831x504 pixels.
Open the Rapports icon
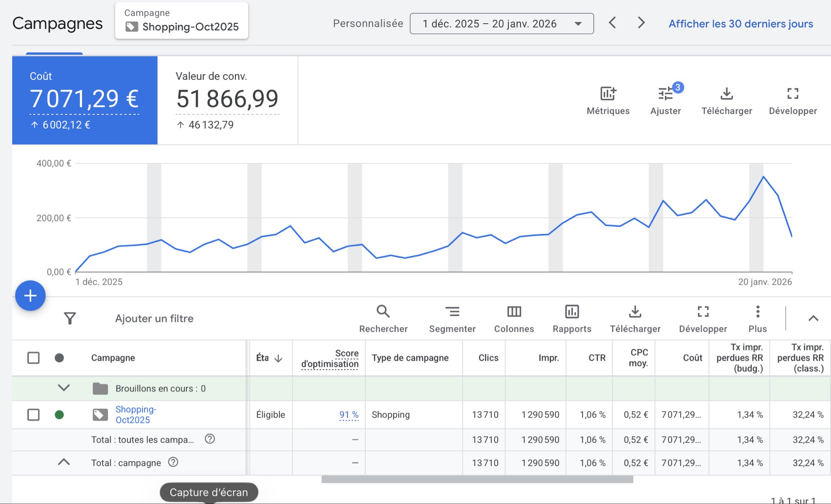[x=572, y=312]
